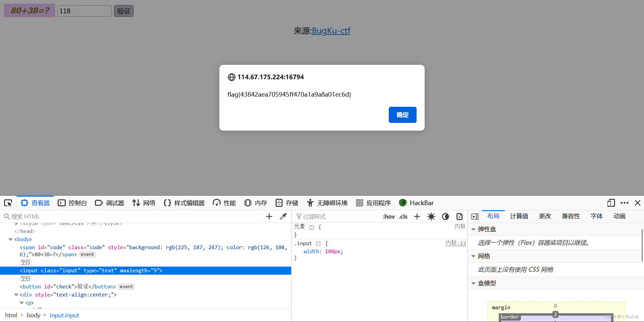This screenshot has height=322, width=644.
Task: Select the 计算值 computed tab
Action: coord(519,216)
